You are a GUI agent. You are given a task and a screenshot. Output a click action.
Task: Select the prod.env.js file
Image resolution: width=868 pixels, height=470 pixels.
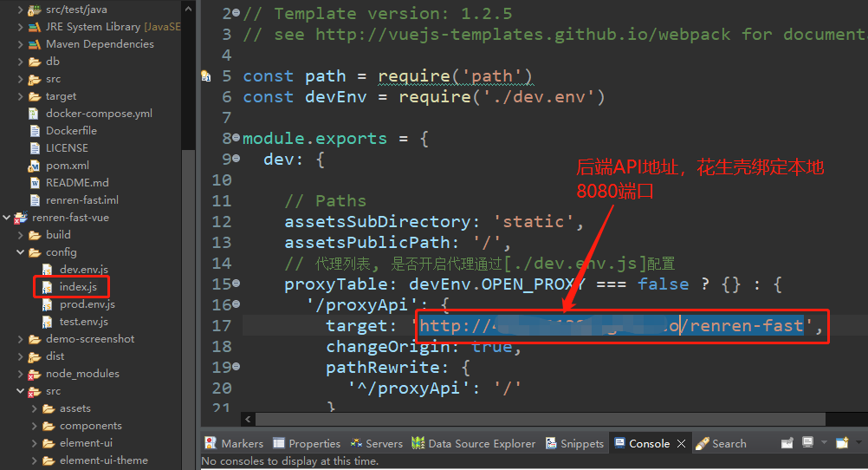(x=87, y=304)
